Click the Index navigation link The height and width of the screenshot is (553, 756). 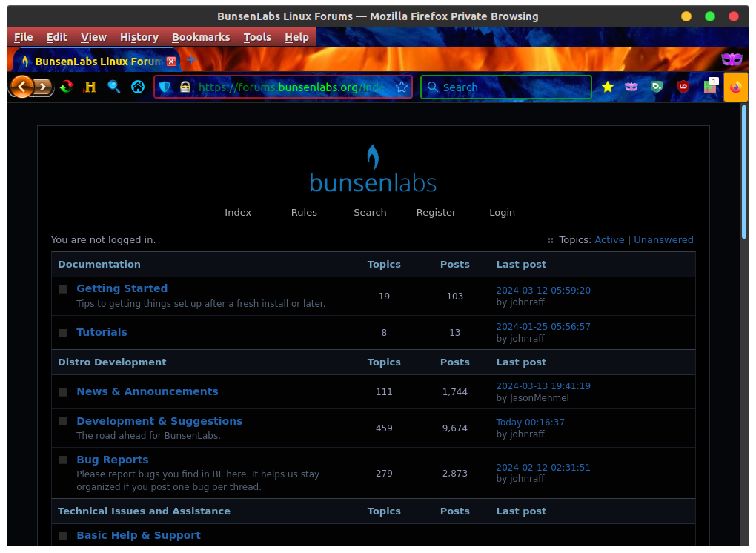[x=238, y=213]
